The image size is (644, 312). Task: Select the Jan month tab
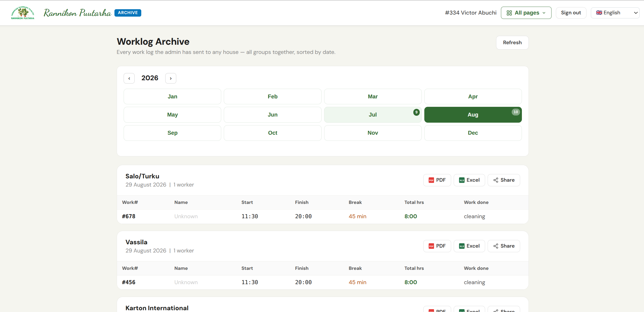[x=172, y=97]
